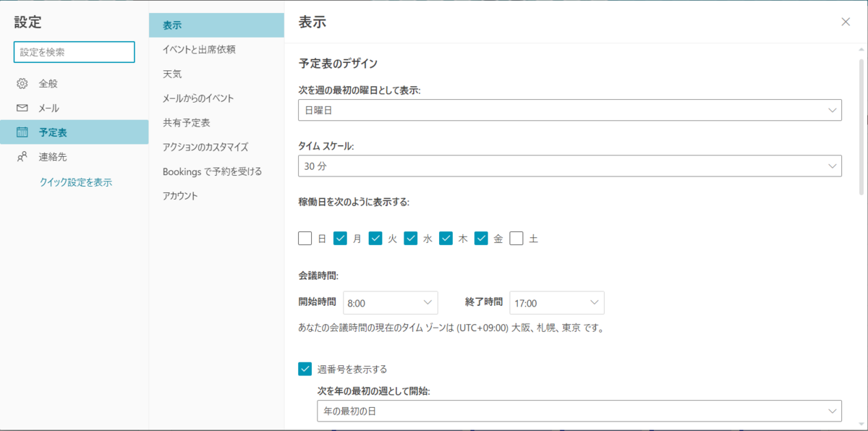Click the 予定表 calendar icon
The width and height of the screenshot is (868, 431).
22,132
